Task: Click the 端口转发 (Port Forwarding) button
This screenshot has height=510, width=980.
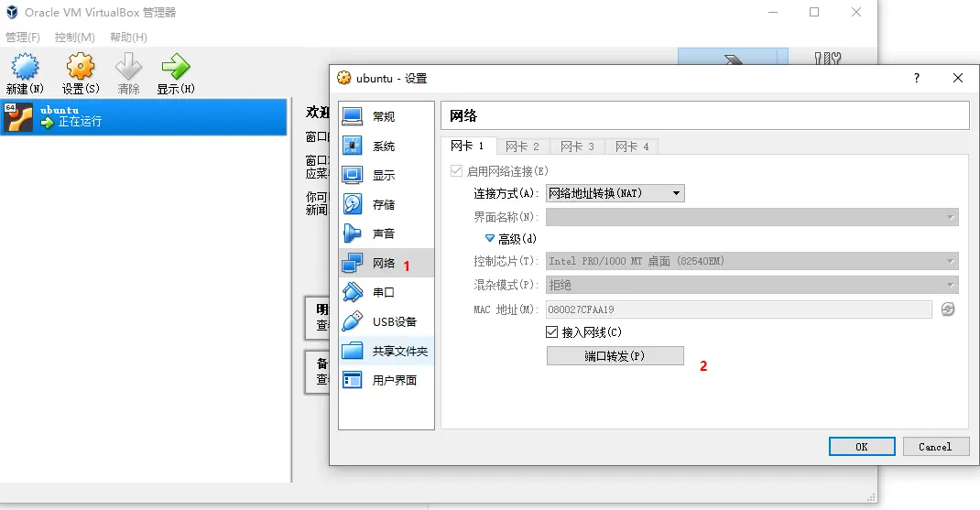Action: [615, 355]
